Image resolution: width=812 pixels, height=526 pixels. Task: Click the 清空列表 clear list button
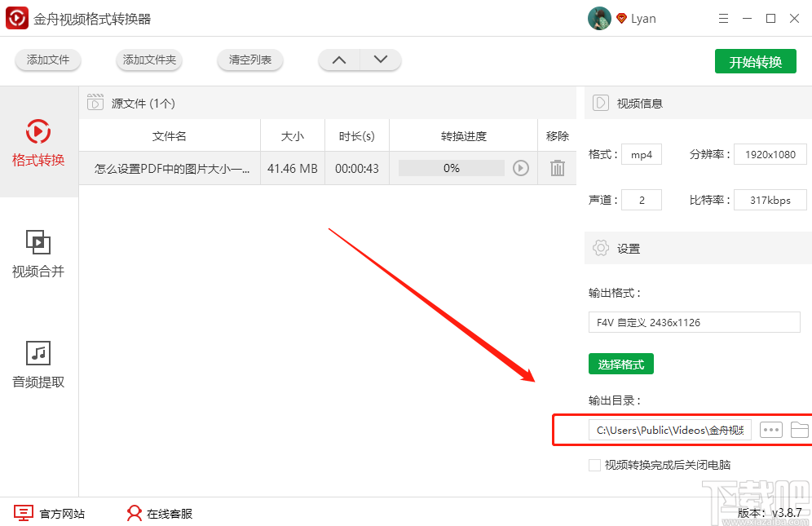click(249, 60)
